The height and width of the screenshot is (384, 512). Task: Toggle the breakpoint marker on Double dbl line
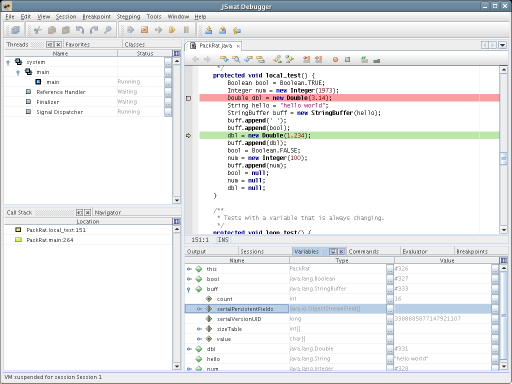tap(188, 98)
